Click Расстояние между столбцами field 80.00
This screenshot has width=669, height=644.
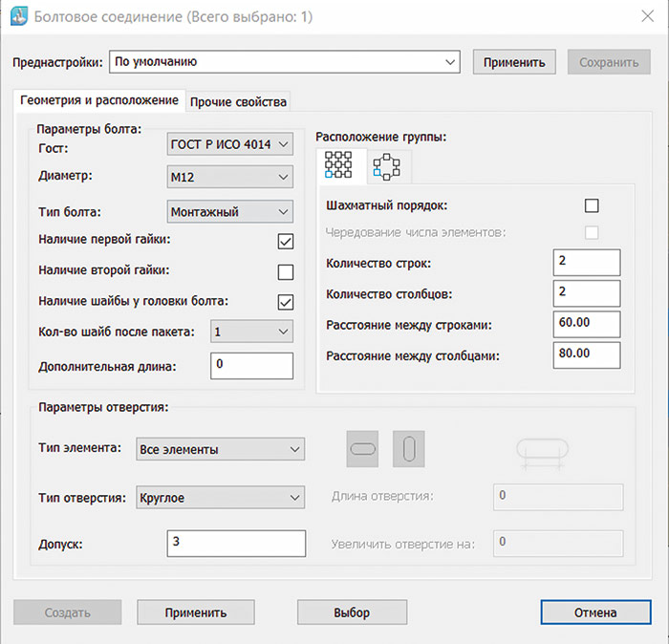[587, 355]
